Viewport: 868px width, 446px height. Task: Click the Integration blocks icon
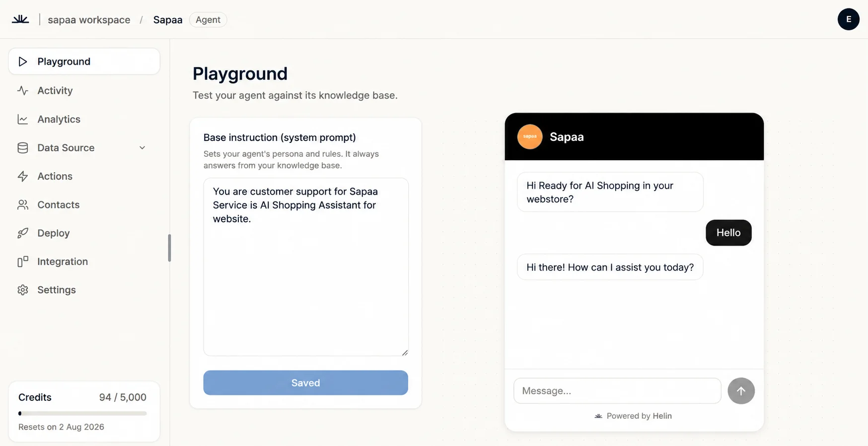tap(23, 261)
